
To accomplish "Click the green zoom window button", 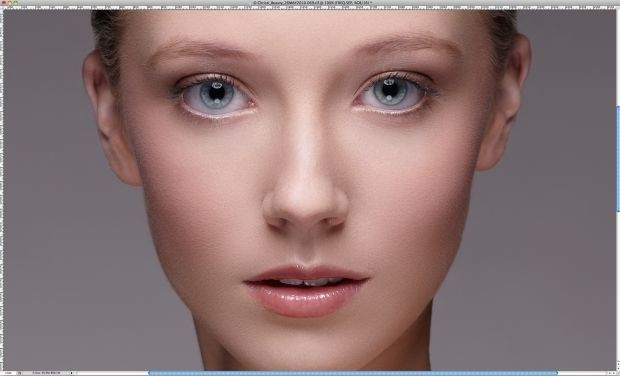I will (x=15, y=2).
